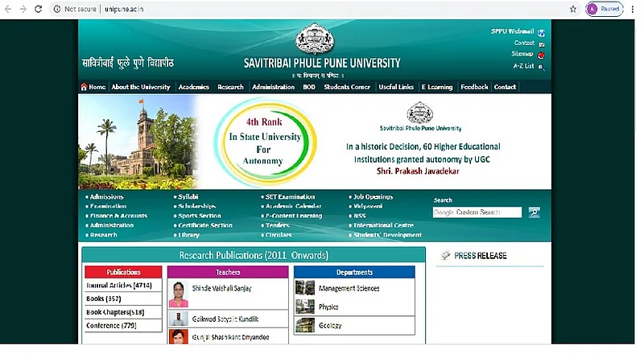Image resolution: width=644 pixels, height=362 pixels.
Task: Click the 4th Rank circular banner
Action: tap(265, 142)
